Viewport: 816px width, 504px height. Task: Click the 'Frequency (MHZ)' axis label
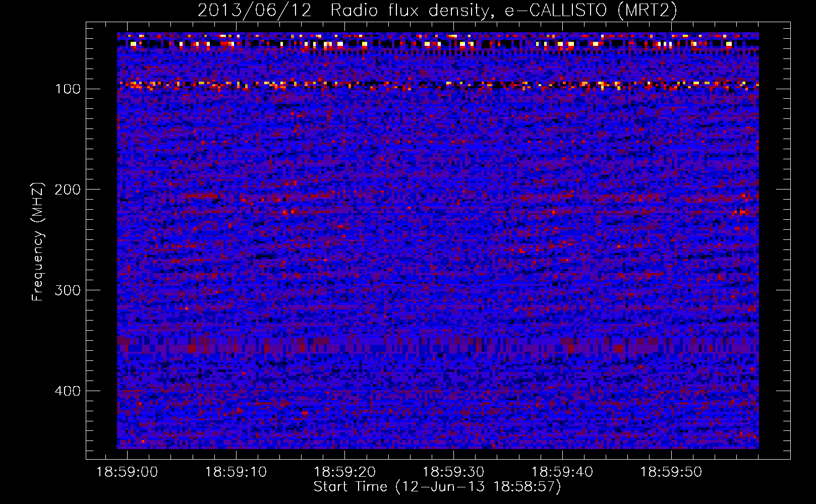38,242
